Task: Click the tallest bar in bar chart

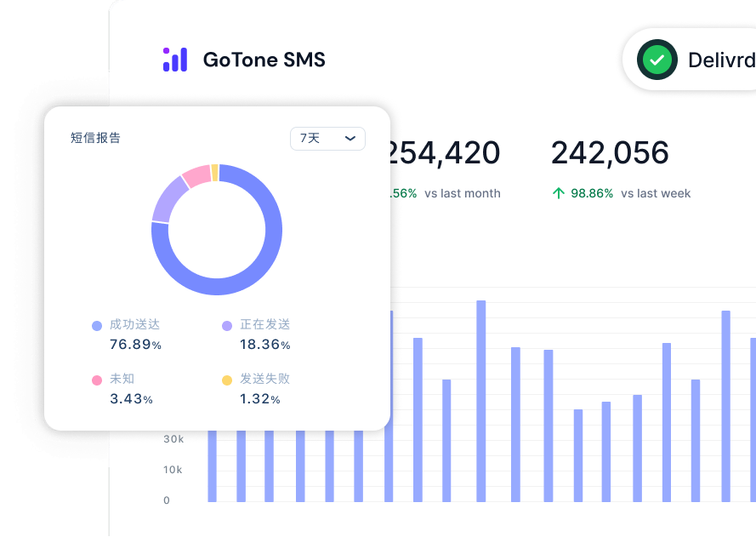Action: pyautogui.click(x=480, y=400)
